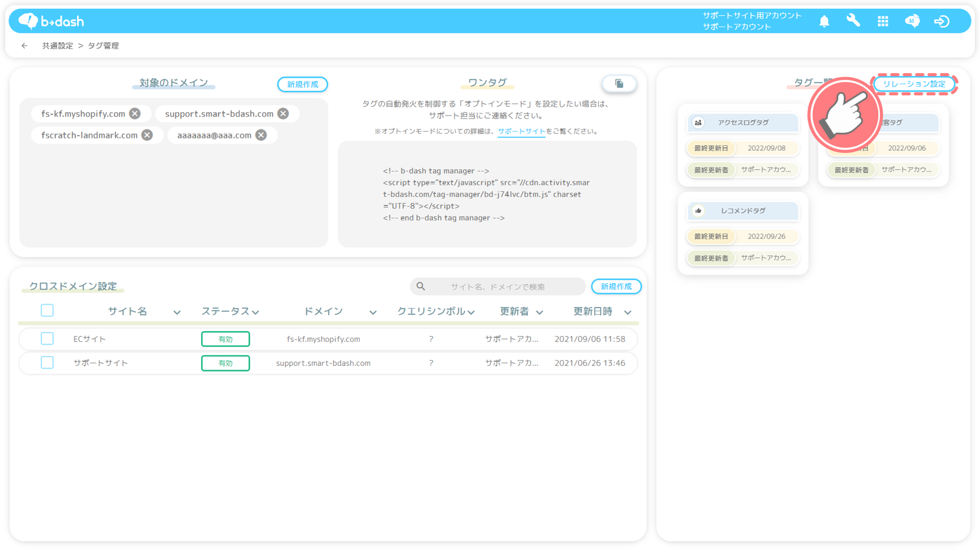Viewport: 980px width, 551px height.
Task: Click the クロスドメイン設定 heading
Action: pyautogui.click(x=73, y=286)
